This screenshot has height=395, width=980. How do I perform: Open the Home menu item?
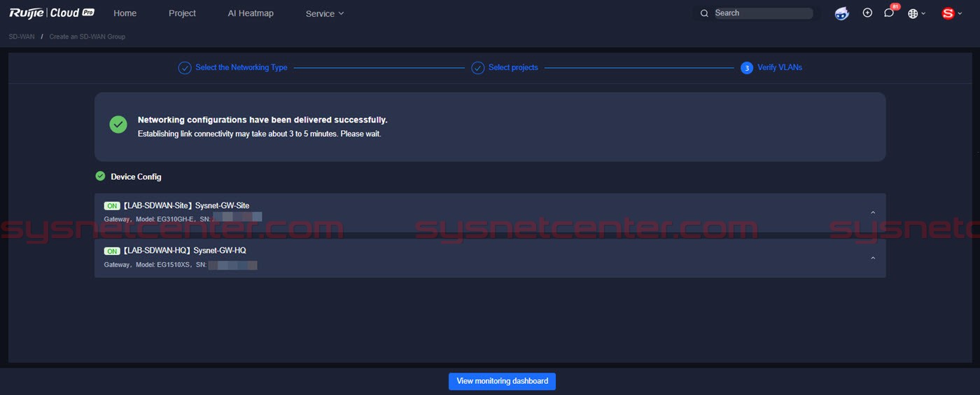coord(125,13)
